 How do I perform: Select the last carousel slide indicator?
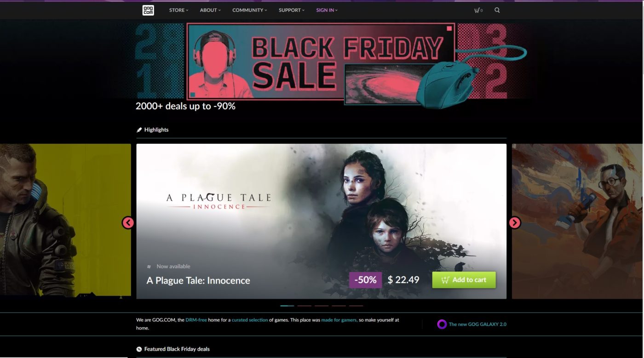pyautogui.click(x=356, y=306)
